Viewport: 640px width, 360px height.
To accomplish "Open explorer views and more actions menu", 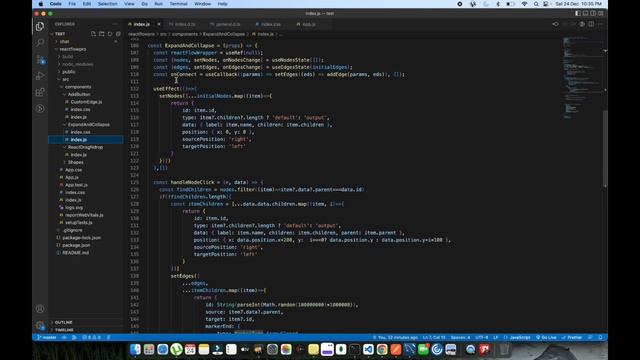I will pos(115,24).
